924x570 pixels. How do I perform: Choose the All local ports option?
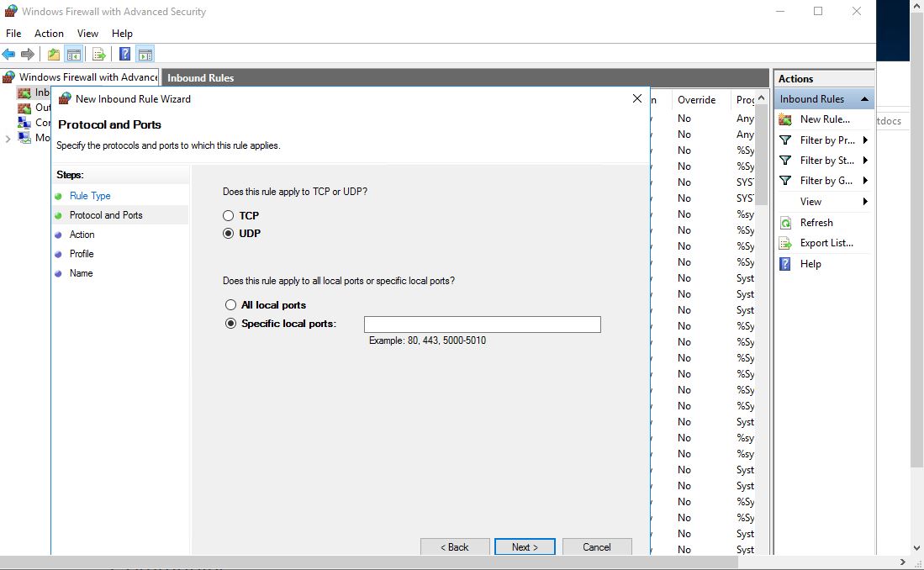[x=231, y=304]
